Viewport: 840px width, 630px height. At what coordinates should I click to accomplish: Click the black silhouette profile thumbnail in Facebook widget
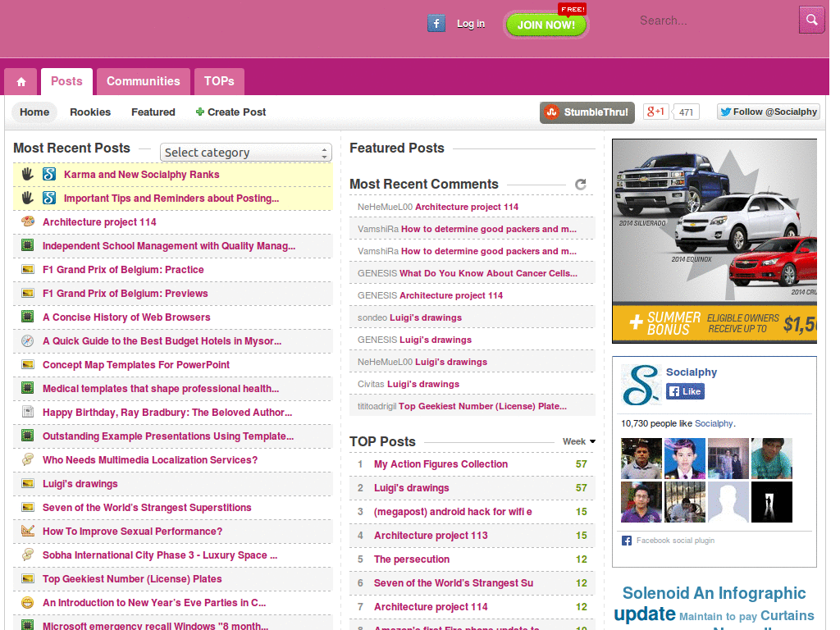click(x=771, y=502)
